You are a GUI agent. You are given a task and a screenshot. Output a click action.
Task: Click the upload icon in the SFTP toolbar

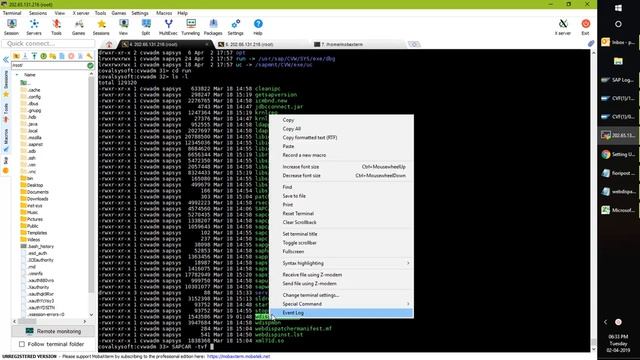(34, 56)
